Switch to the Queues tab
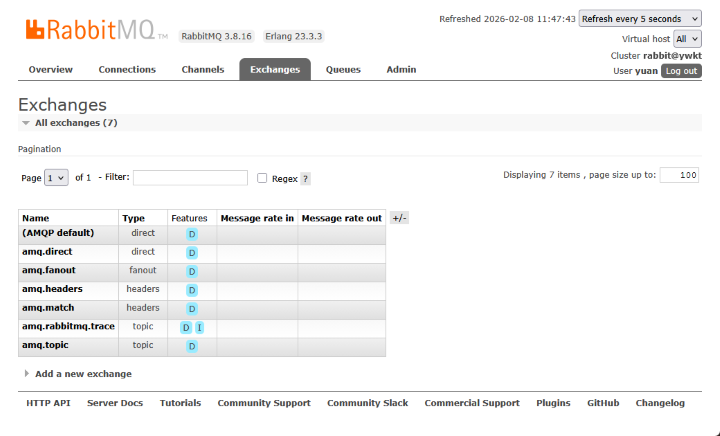Screen dimensions: 720x436 pyautogui.click(x=343, y=70)
